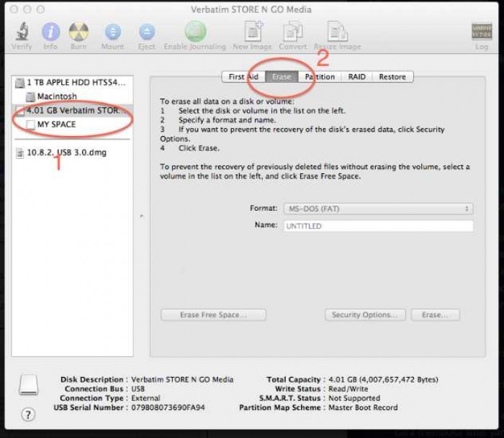Click the Erase Free Space button
This screenshot has width=504, height=438.
click(x=213, y=315)
